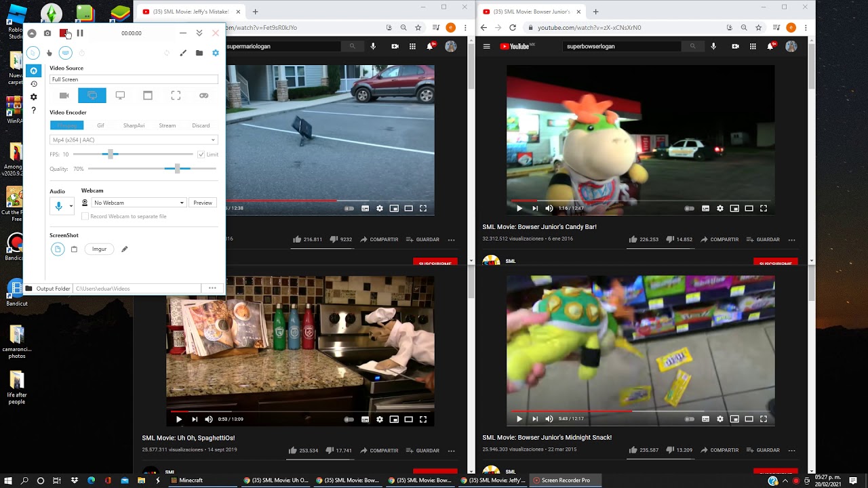Click GUARDAR under Uh Oh, SpaghettiOs! video

(x=422, y=451)
